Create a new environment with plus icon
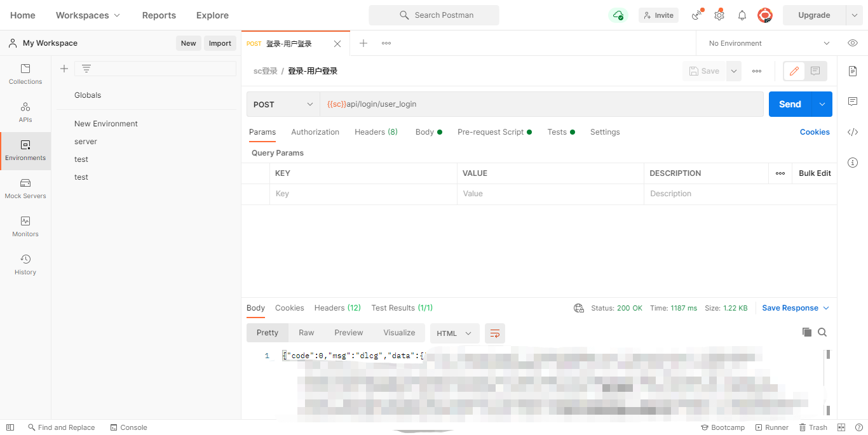This screenshot has height=435, width=868. (x=64, y=69)
